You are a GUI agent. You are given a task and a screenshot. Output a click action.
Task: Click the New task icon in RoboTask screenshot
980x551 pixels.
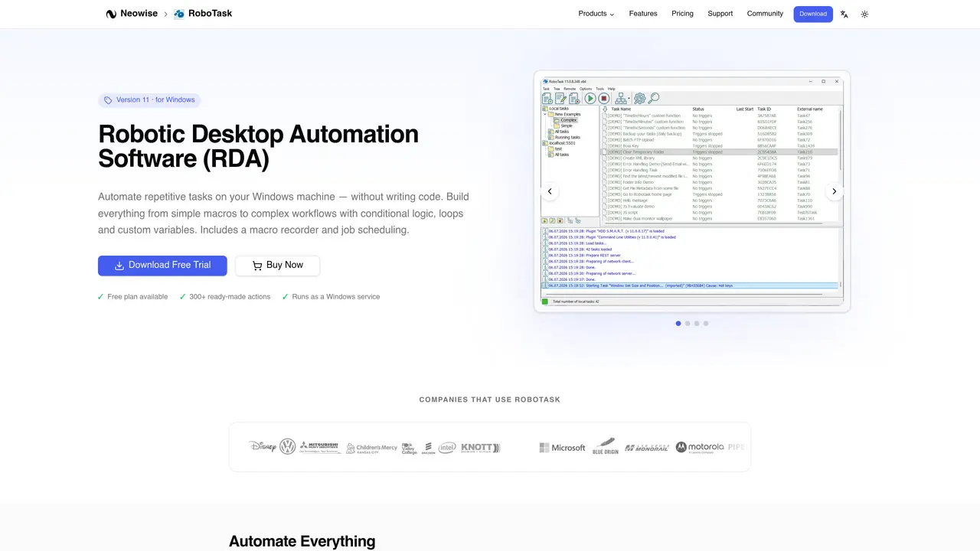coord(547,99)
